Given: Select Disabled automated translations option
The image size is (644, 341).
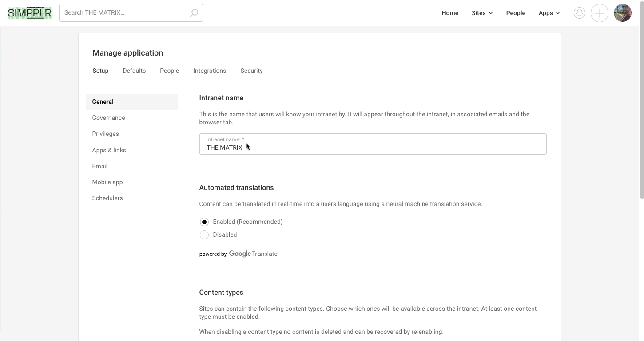Looking at the screenshot, I should [x=204, y=235].
